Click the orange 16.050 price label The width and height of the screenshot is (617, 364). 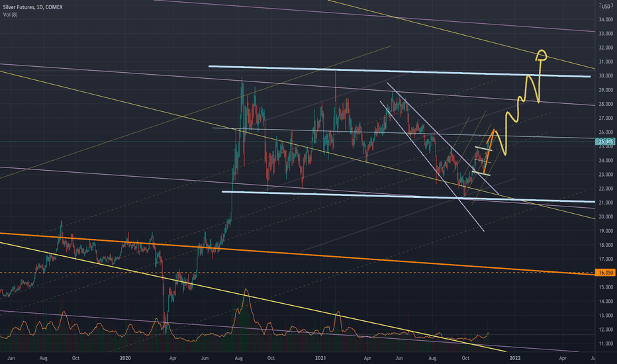pos(606,272)
